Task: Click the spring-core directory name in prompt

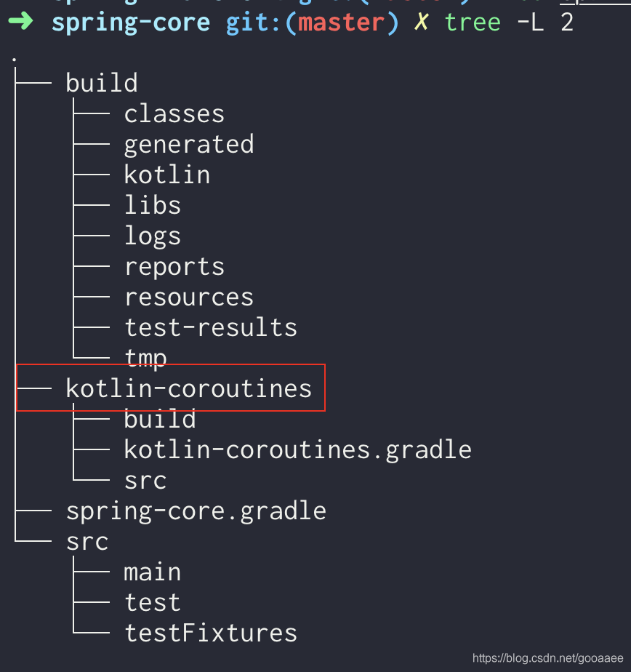Action: pyautogui.click(x=130, y=22)
